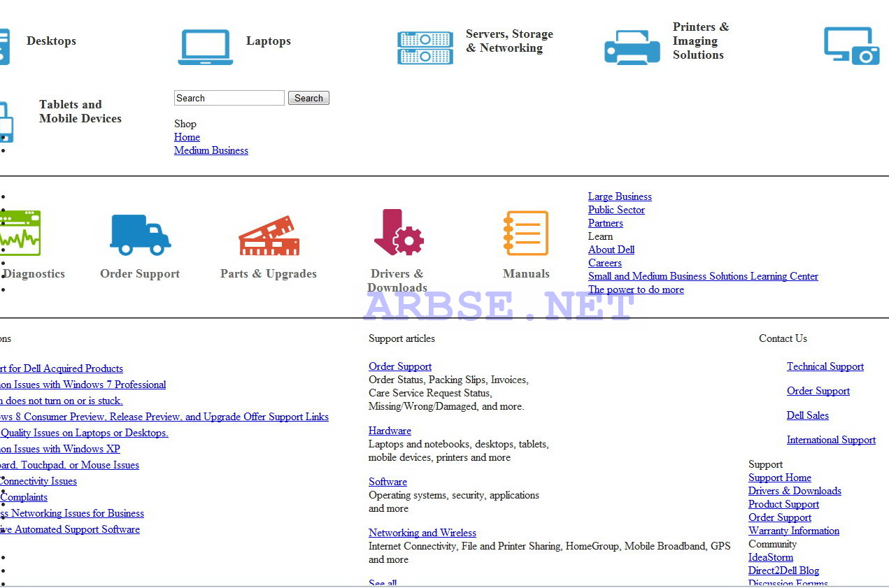Click the Parts & Upgrades label
Screen dimensions: 889x588
pyautogui.click(x=269, y=273)
